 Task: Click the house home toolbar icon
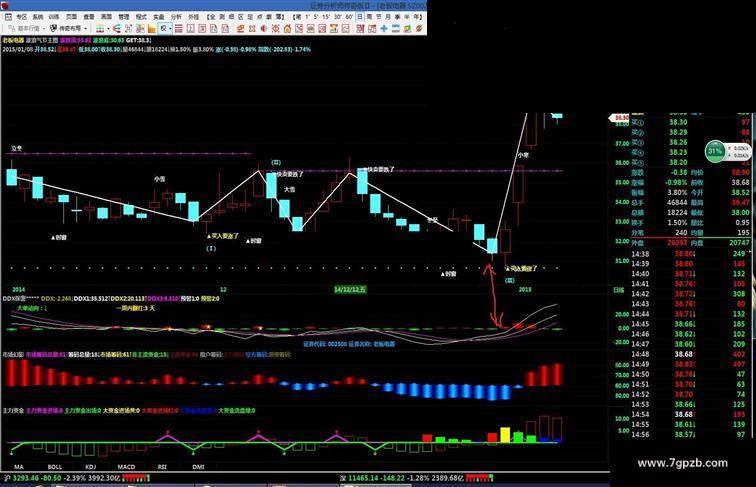287,29
